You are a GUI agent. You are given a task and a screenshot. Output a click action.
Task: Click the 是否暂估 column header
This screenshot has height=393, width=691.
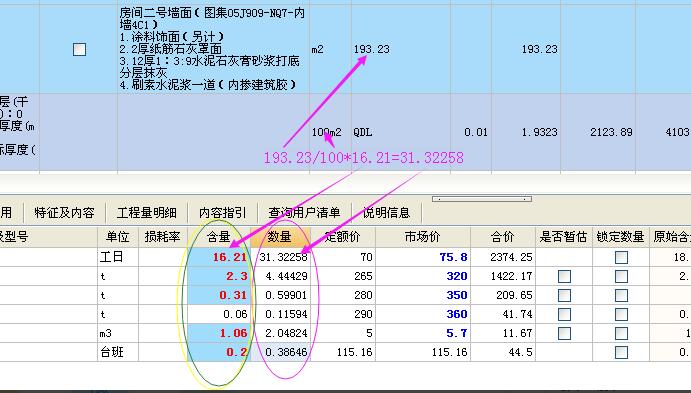[564, 237]
